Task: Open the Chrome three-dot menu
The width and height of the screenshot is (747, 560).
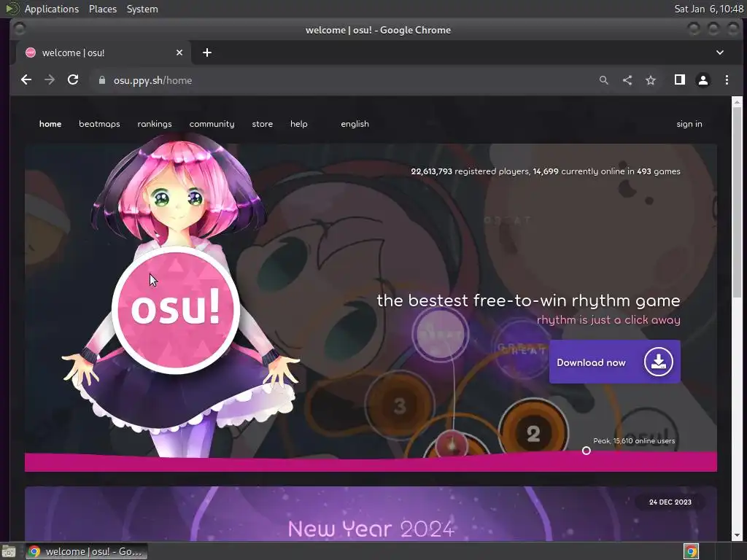Action: 727,80
